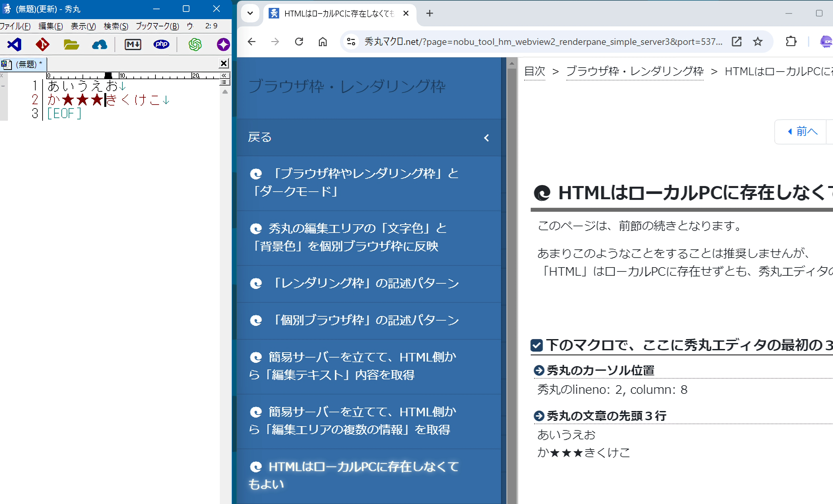
Task: Bookmark this page with the star icon
Action: (x=758, y=42)
